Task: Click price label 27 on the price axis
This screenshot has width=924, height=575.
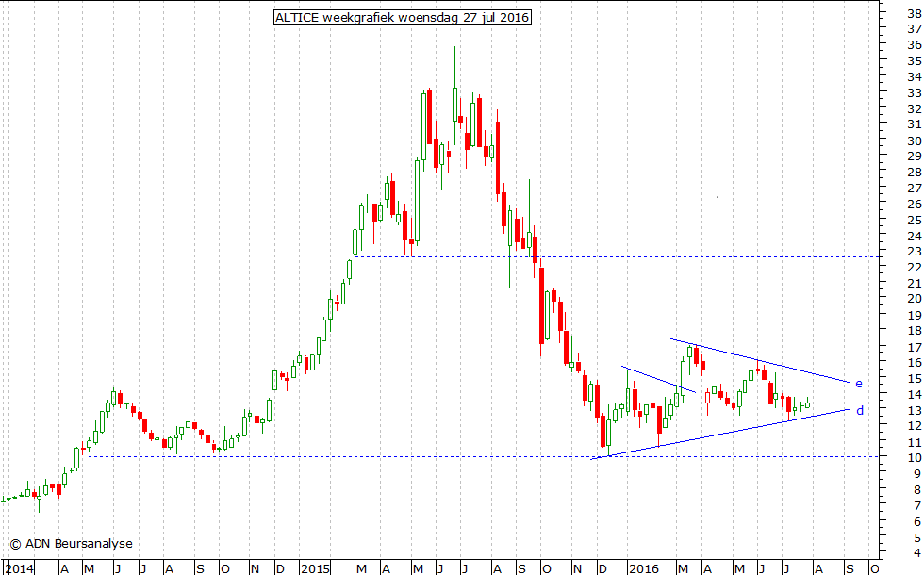Action: 915,189
